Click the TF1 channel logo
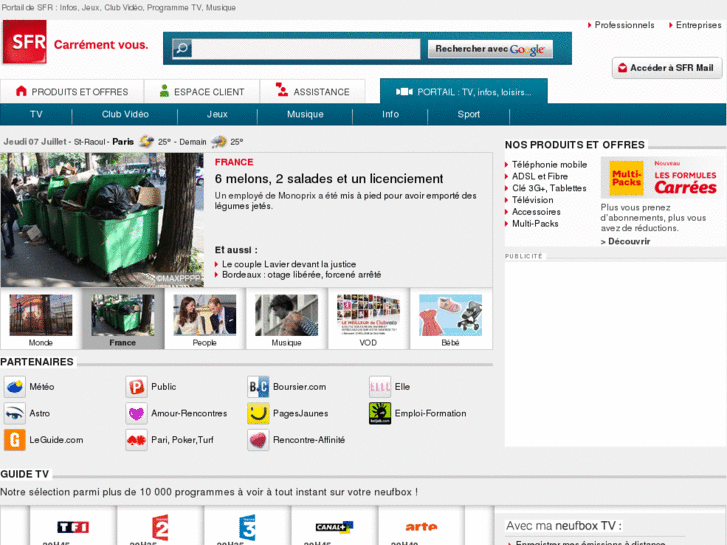The width and height of the screenshot is (727, 545). click(x=73, y=527)
